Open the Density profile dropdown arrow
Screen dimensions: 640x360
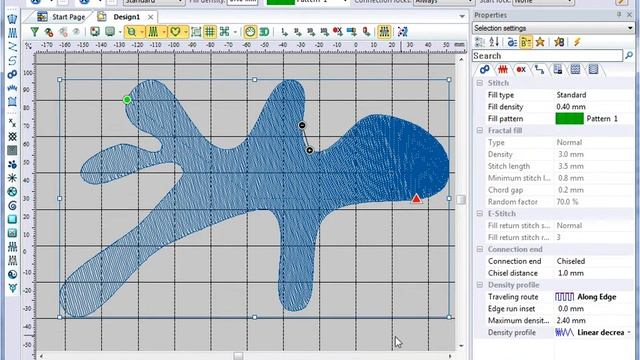click(x=629, y=333)
